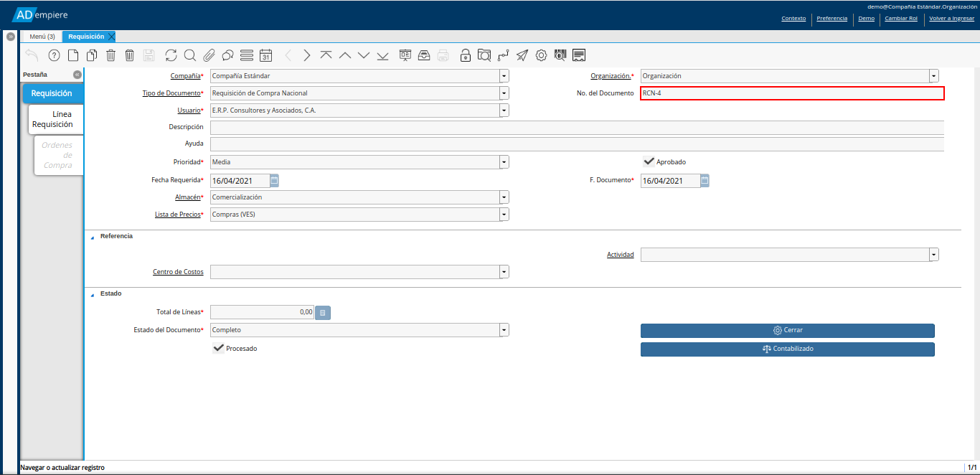Collapse the Referencia section
Screen dimensions: 980x475
93,237
